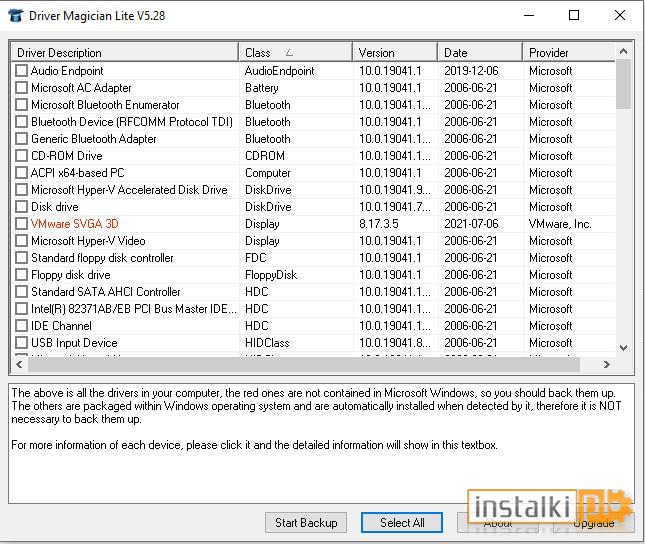This screenshot has height=544, width=645.
Task: Click Class cell 'HDC' in IDE Channel row
Action: 257,326
